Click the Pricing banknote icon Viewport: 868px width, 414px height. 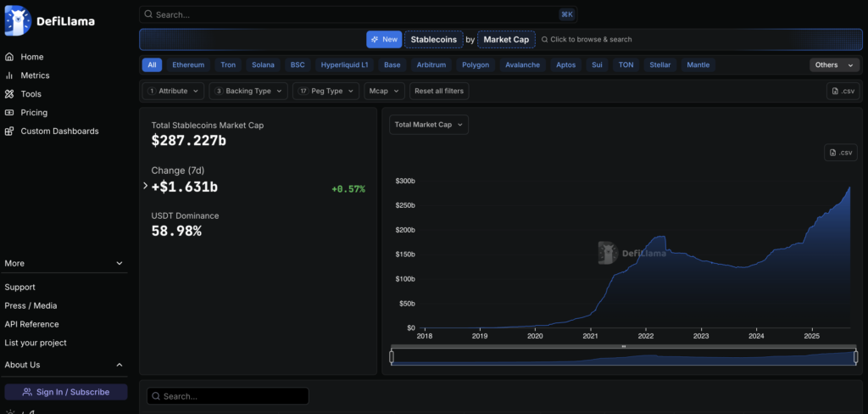click(8, 113)
